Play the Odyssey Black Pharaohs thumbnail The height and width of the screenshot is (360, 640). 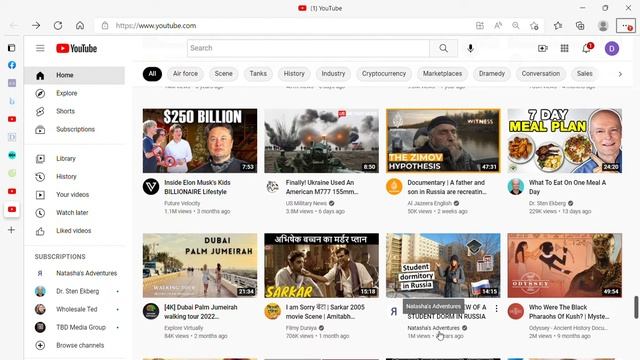tap(564, 265)
